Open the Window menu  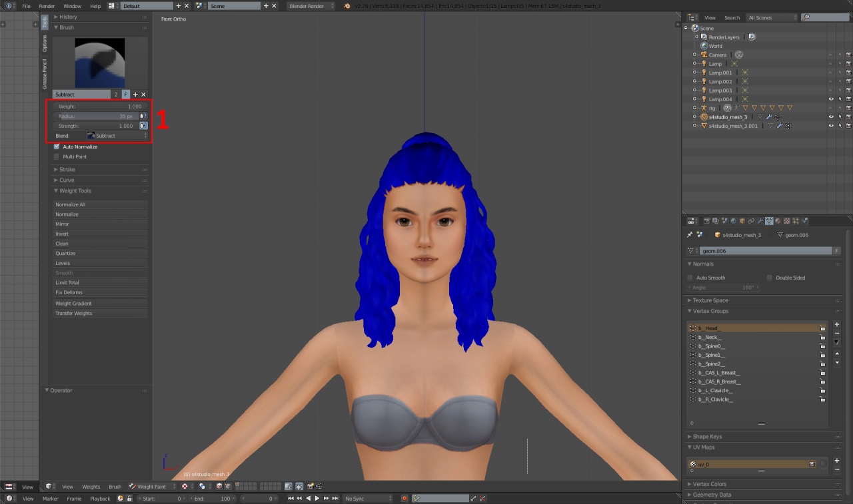(72, 5)
